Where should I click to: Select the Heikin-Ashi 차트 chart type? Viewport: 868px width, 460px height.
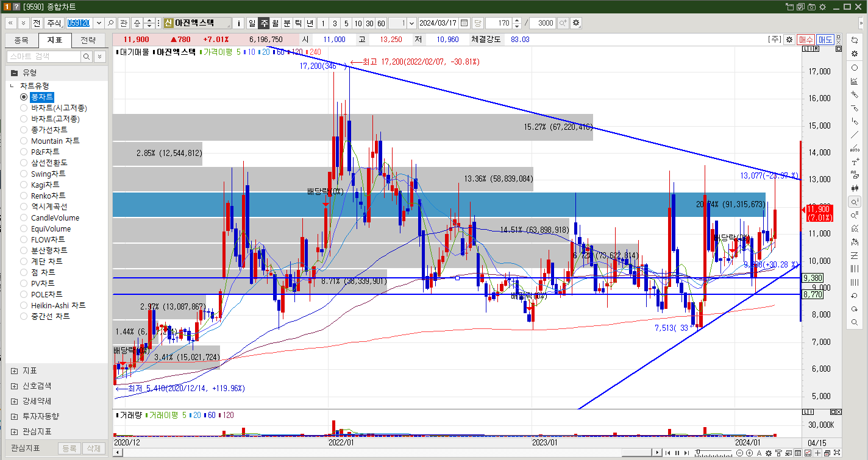58,305
